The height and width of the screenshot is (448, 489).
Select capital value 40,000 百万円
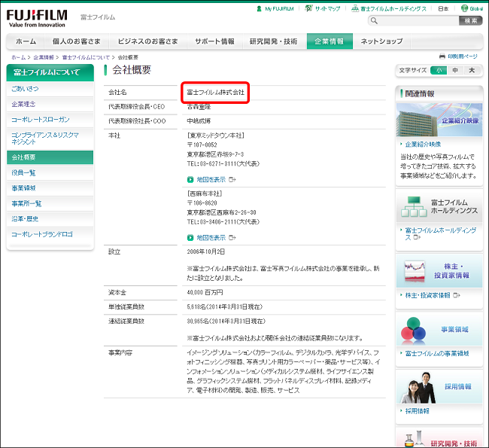(x=205, y=293)
